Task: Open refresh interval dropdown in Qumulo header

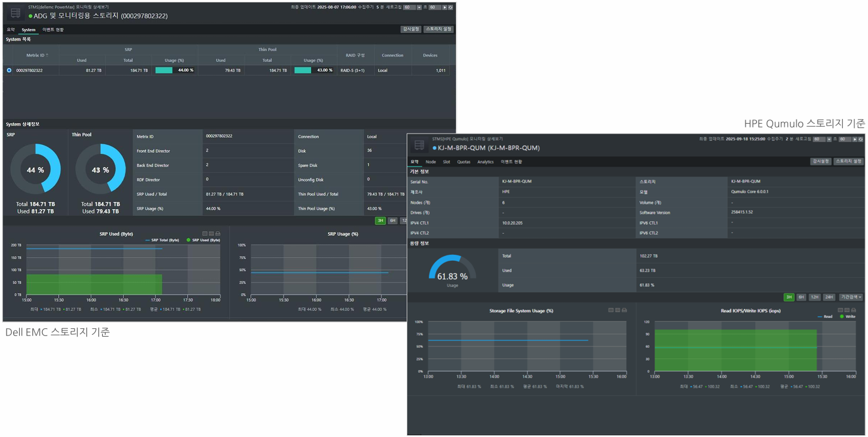Action: 829,139
